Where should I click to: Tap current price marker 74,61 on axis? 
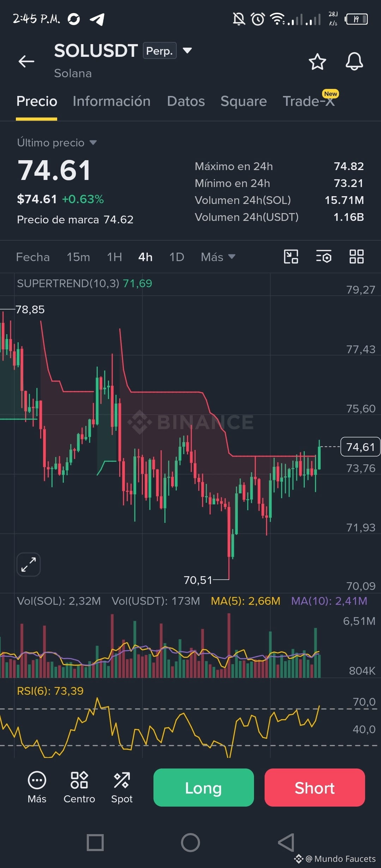[x=360, y=447]
